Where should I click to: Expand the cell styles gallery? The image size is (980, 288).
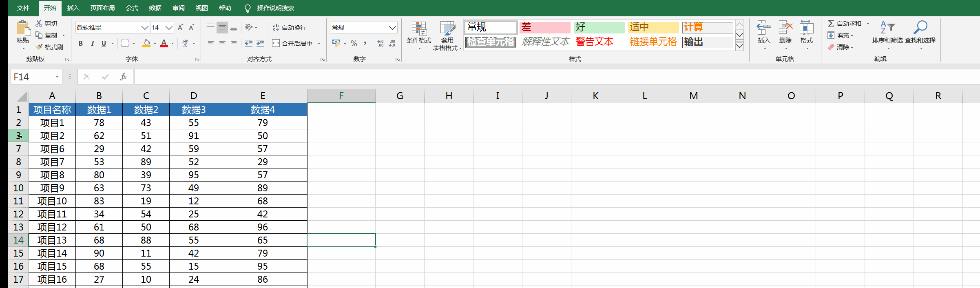740,45
